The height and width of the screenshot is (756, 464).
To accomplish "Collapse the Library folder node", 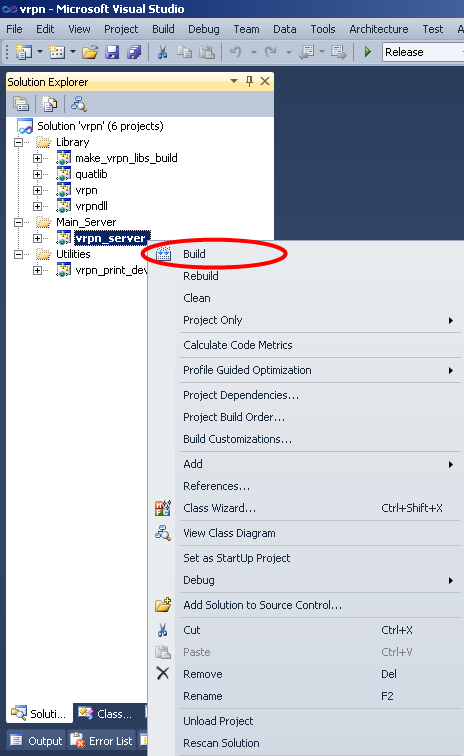I will pyautogui.click(x=18, y=142).
